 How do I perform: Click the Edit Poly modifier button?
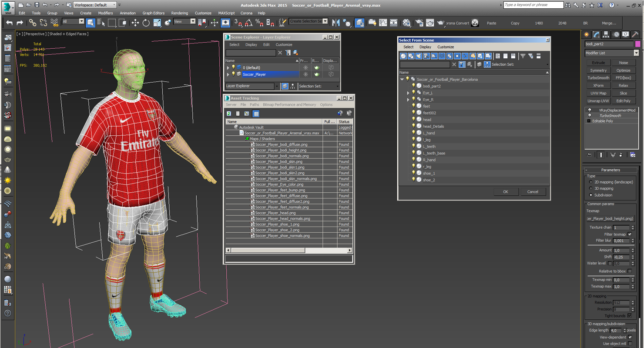(x=624, y=101)
